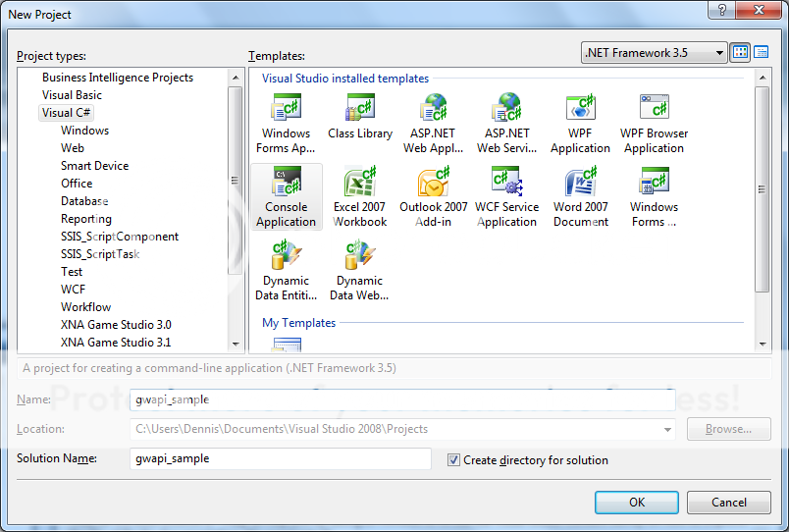Pick the WPF Browser Application template

tap(654, 124)
